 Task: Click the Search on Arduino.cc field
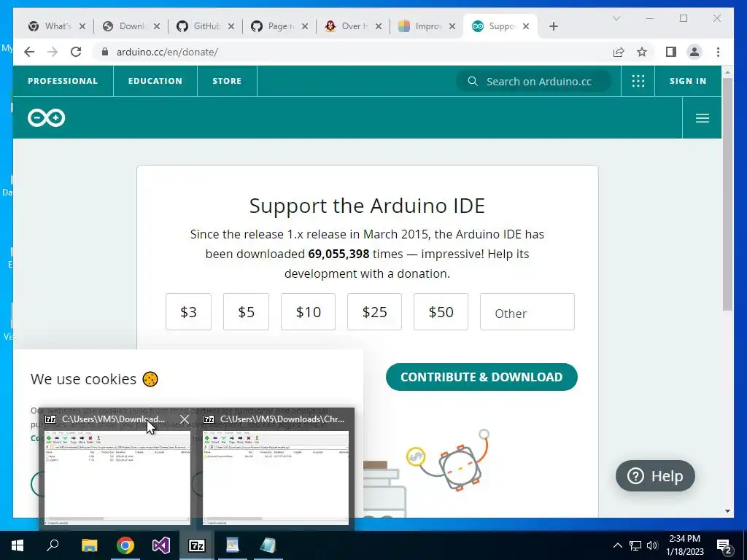(x=533, y=81)
